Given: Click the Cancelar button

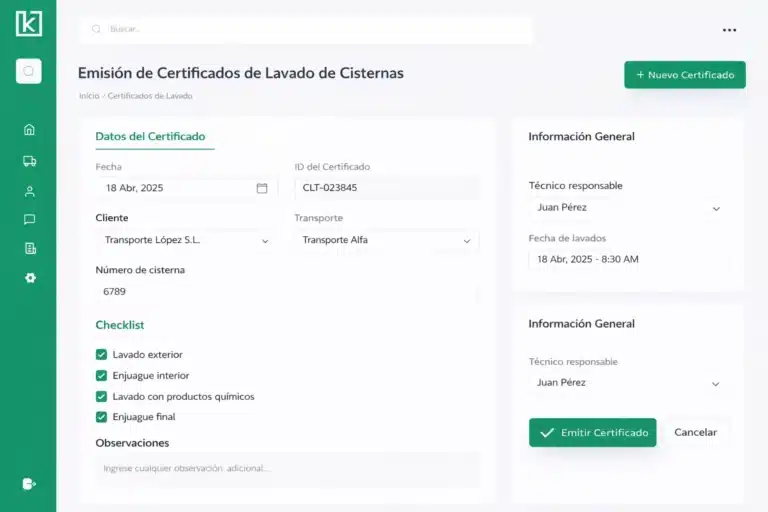Looking at the screenshot, I should pos(696,433).
